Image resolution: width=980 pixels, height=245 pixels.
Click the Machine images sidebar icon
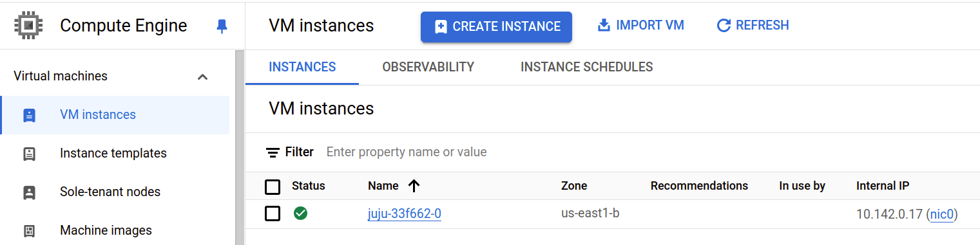click(x=29, y=231)
